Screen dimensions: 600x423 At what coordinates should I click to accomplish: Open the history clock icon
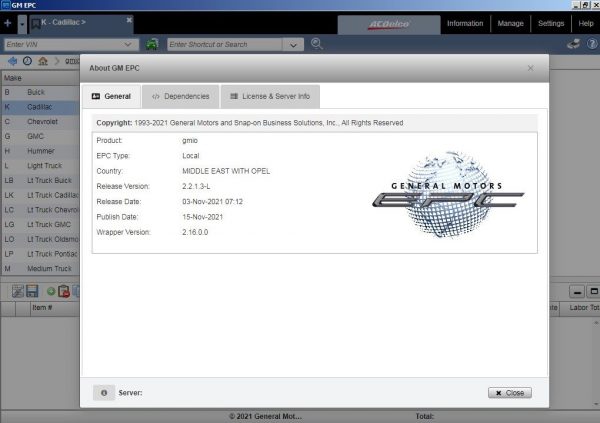[27, 61]
